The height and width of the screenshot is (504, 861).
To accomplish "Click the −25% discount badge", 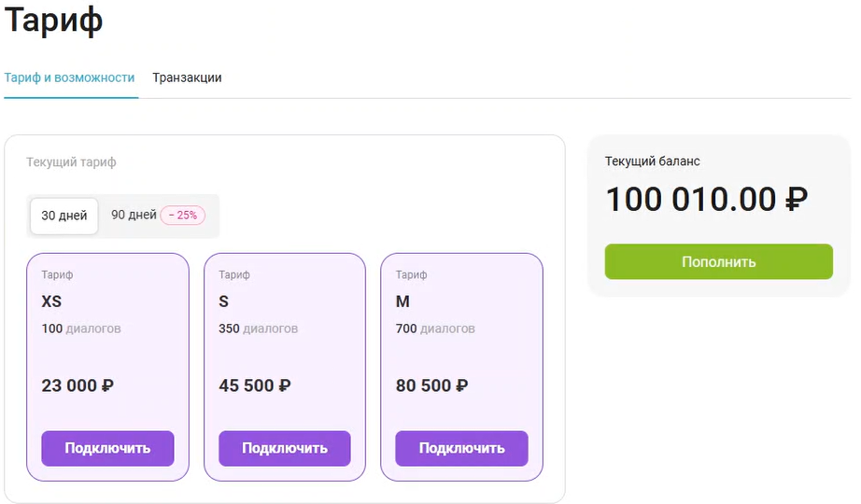I will pyautogui.click(x=183, y=216).
